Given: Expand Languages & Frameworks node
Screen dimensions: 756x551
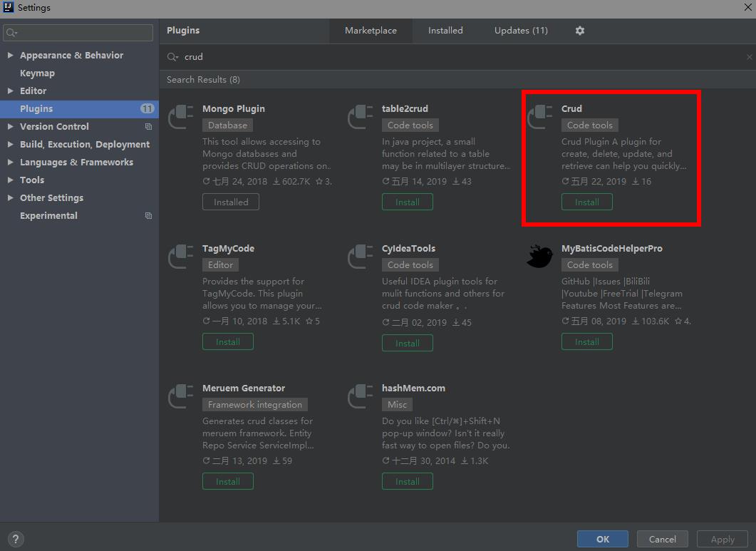Looking at the screenshot, I should (10, 162).
